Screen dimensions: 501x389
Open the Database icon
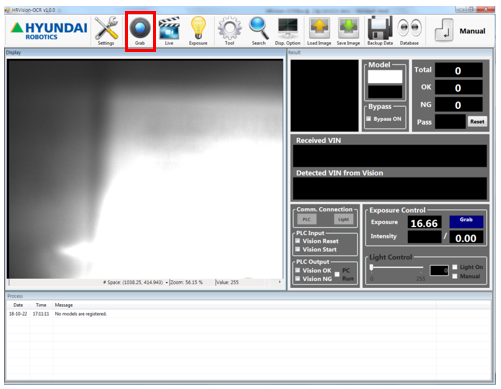point(409,28)
